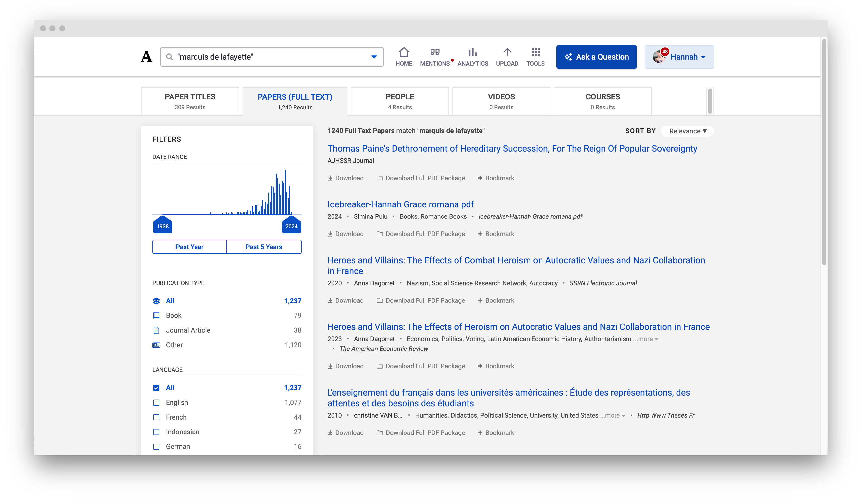862x504 pixels.
Task: Click Bookmark on L'enseignement du français paper
Action: click(496, 433)
